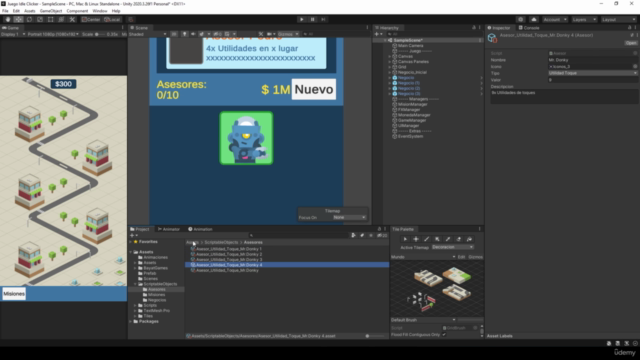Select the Tile Palette selection arrow tool

coord(405,239)
